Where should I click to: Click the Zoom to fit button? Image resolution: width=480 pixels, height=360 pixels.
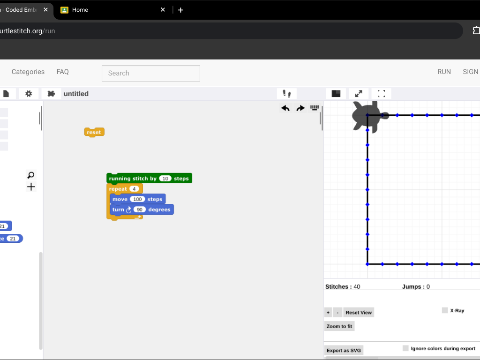339,326
